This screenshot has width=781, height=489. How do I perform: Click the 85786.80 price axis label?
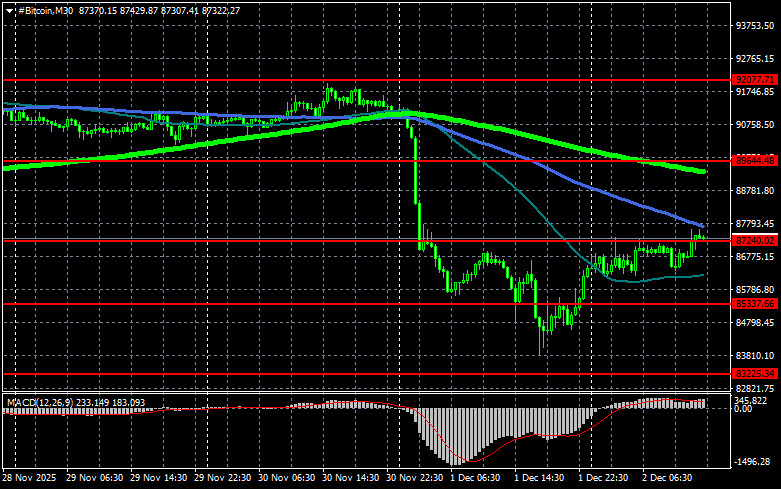point(755,289)
